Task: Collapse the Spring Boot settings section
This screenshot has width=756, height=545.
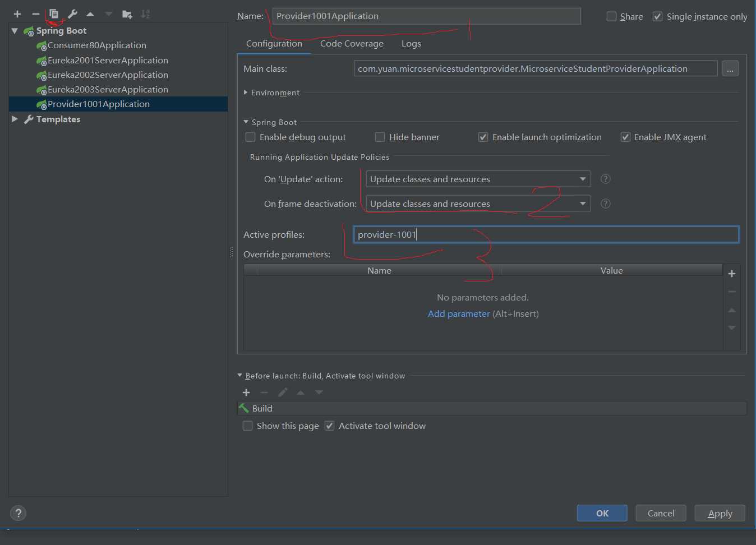Action: pyautogui.click(x=246, y=122)
